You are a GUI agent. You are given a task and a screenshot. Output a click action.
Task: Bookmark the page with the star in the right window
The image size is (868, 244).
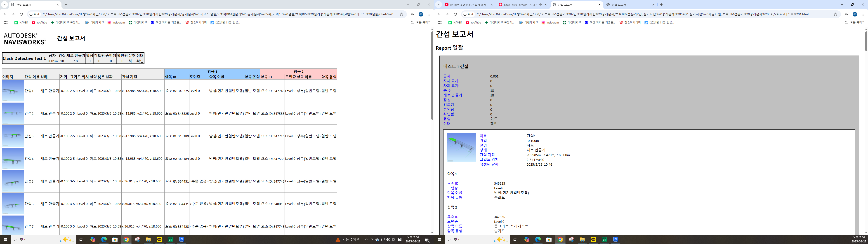tap(835, 14)
